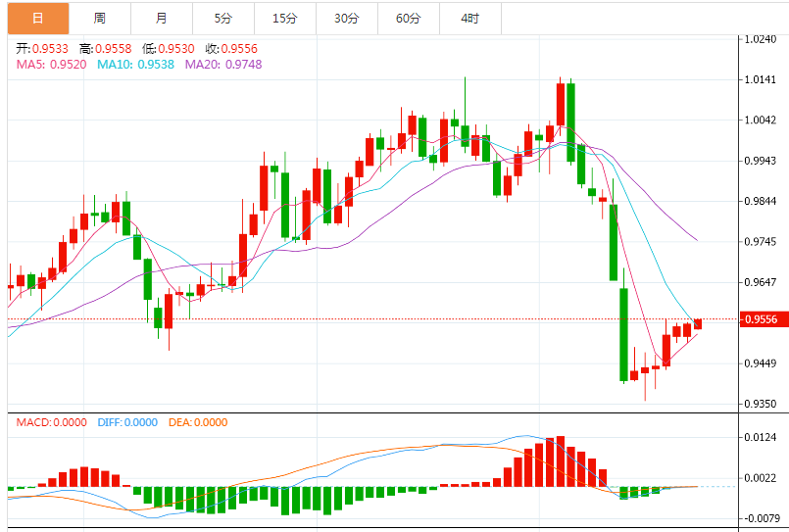This screenshot has height=532, width=789.
Task: Click the 0.0022 MACD axis label
Action: (761, 478)
